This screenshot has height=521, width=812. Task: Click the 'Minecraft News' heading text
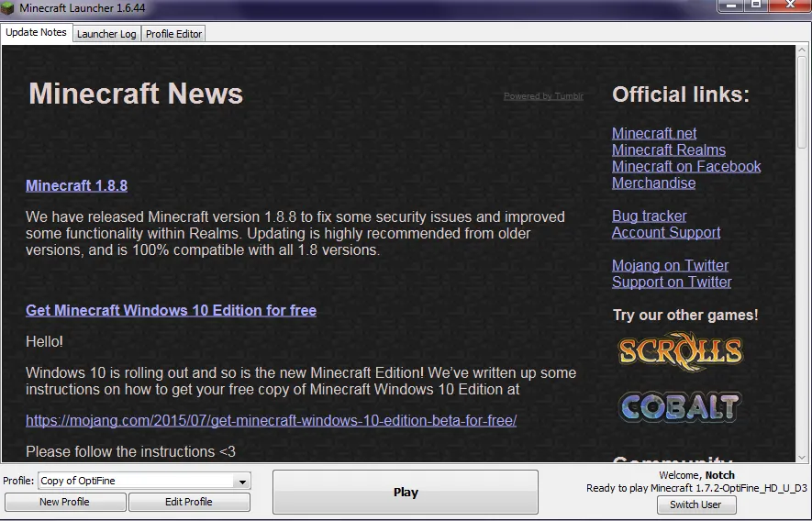point(136,94)
